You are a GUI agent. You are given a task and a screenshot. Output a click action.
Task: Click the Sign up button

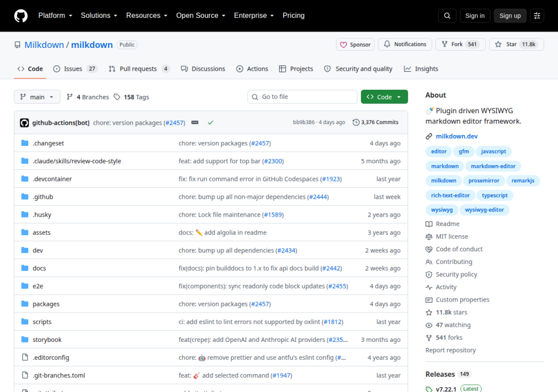(510, 16)
